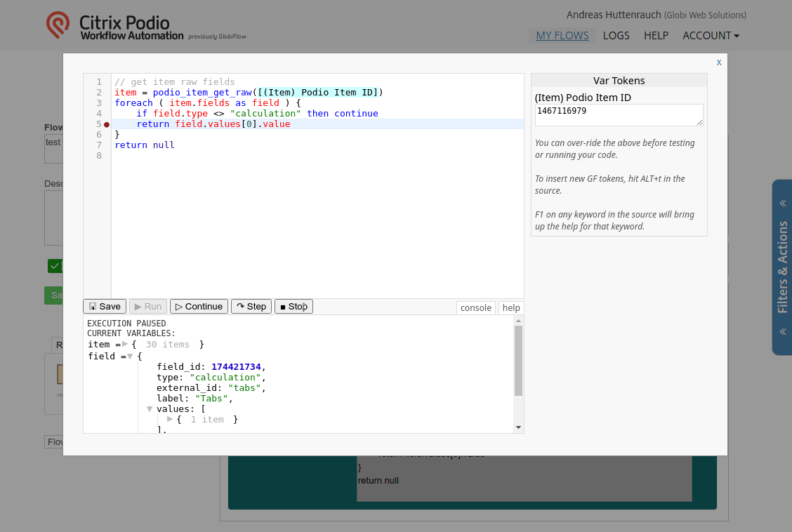Expand Filters & Actions panel top chevron

point(782,204)
